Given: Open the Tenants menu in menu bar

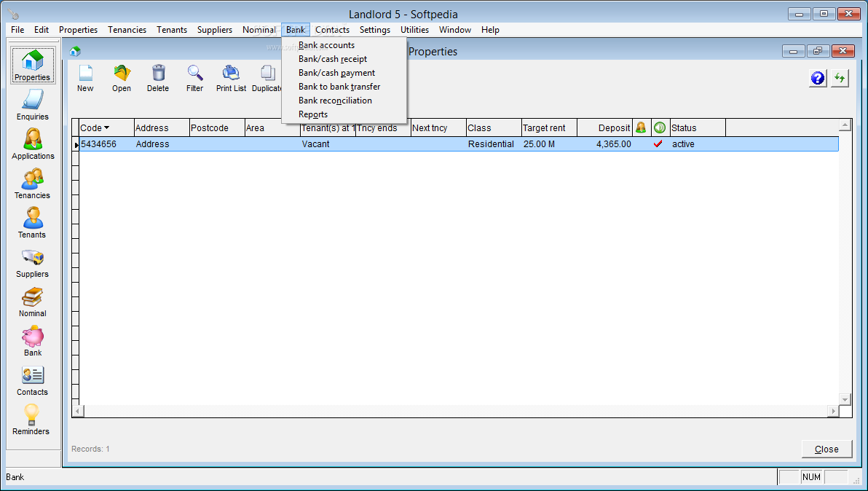Looking at the screenshot, I should tap(172, 30).
